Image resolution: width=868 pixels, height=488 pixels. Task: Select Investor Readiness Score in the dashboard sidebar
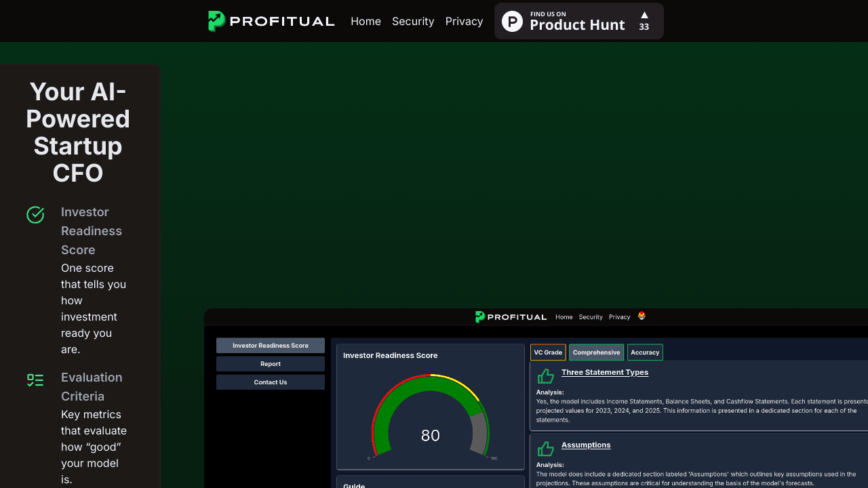270,346
